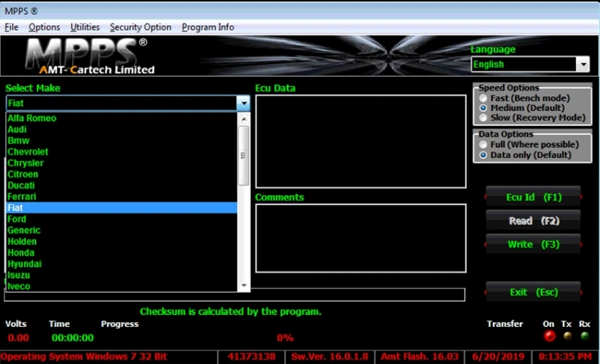Viewport: 600px width, 364px height.
Task: Choose Chrysler from the make list
Action: pyautogui.click(x=122, y=163)
